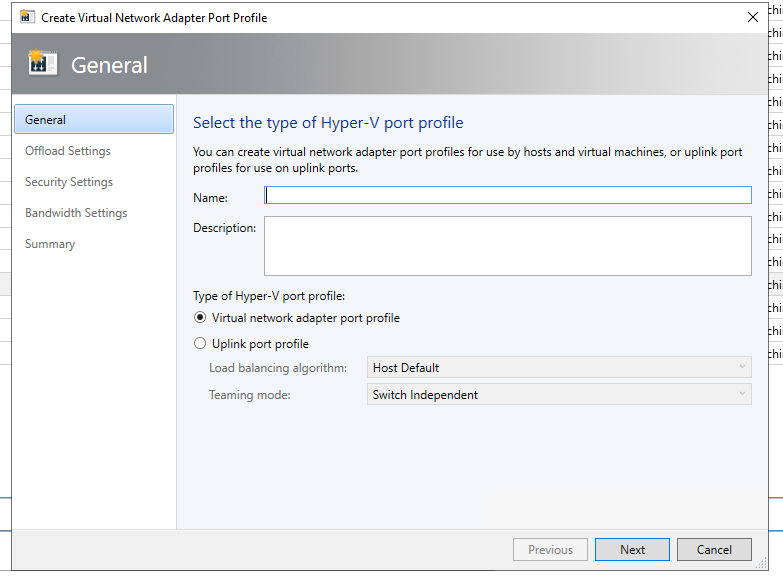
Task: Click the 'Type of Hyper-V port profile:' label
Action: coord(269,296)
